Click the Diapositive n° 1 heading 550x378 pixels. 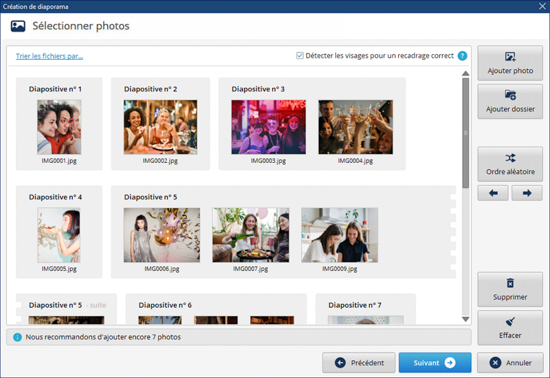55,89
